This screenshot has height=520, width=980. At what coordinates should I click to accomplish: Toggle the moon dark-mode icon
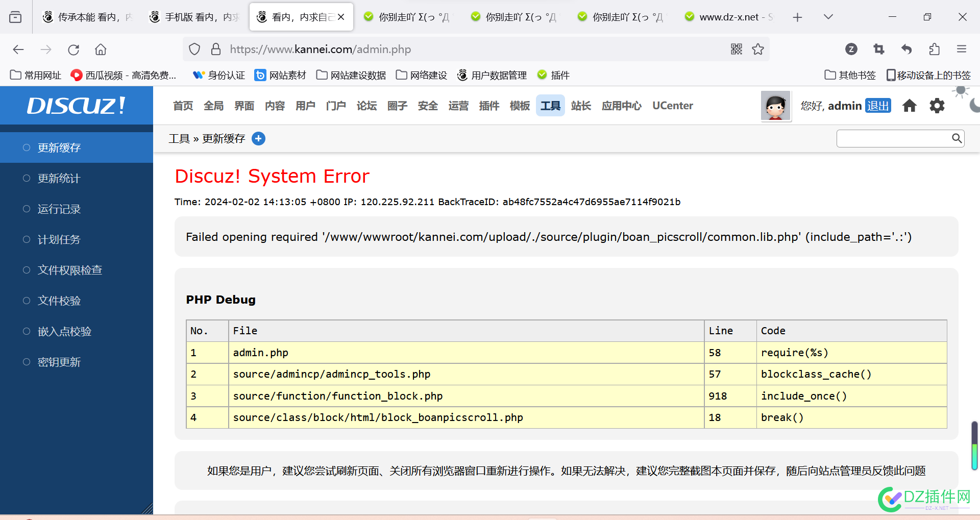pyautogui.click(x=974, y=106)
